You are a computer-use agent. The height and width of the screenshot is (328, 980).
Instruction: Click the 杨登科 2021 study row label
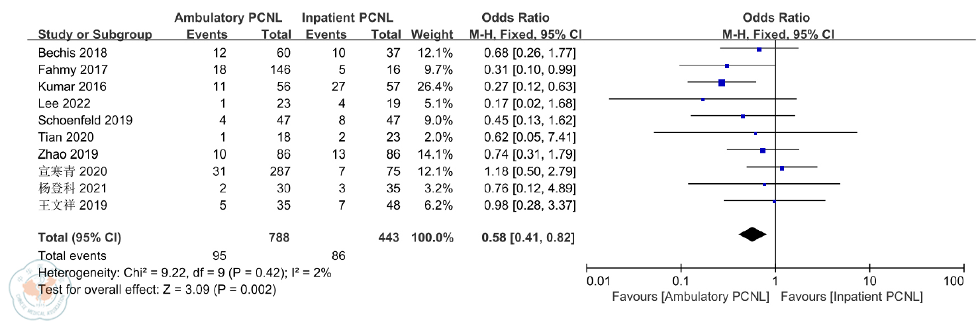69,188
